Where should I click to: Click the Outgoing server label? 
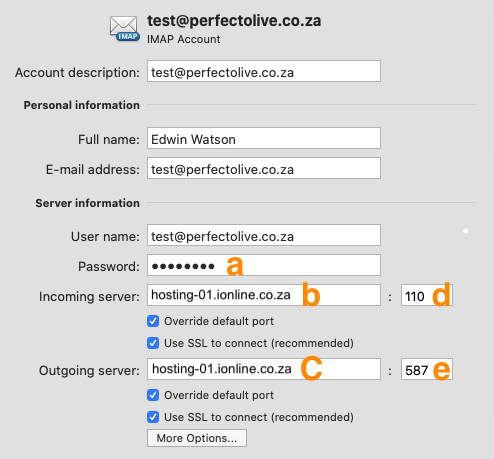(x=89, y=370)
